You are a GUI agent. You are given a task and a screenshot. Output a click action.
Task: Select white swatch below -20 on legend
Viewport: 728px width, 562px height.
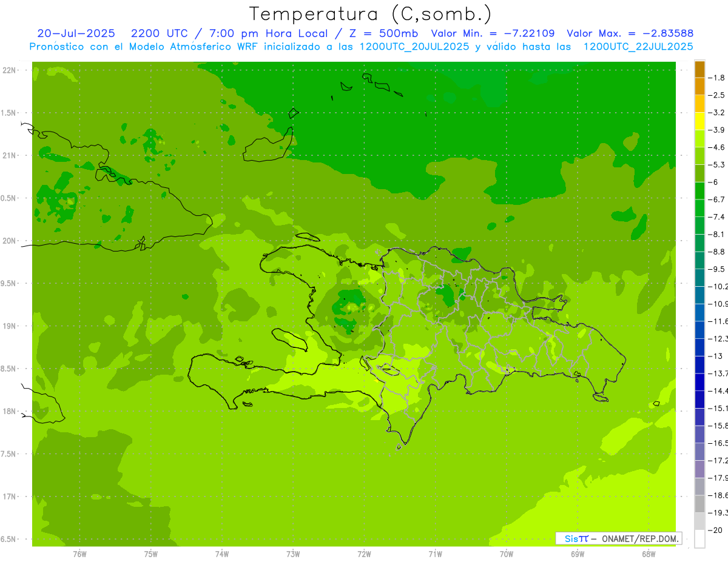click(x=699, y=538)
